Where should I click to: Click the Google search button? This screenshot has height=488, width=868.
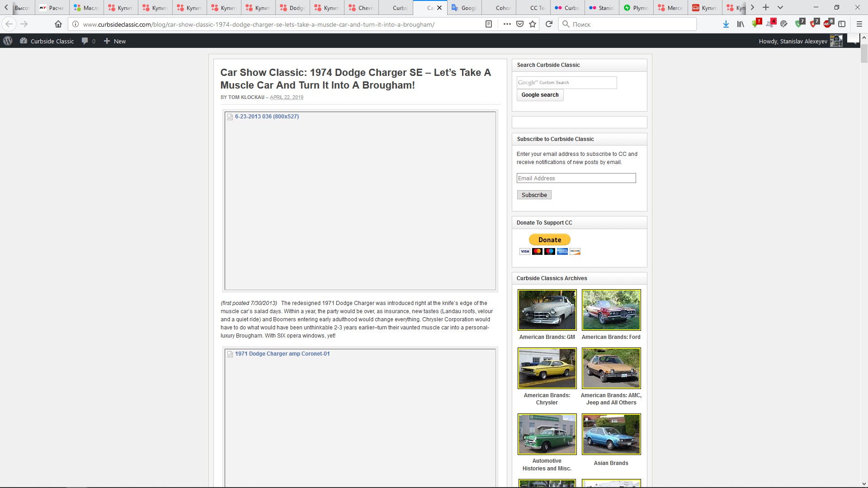coord(540,95)
